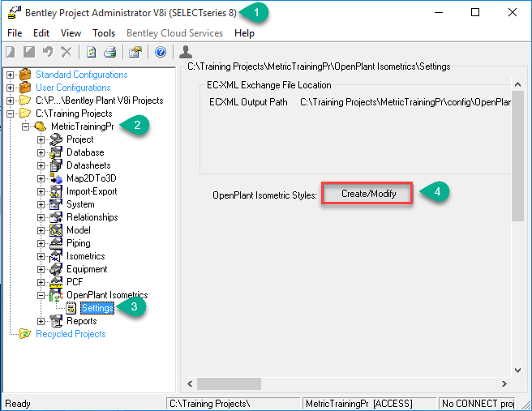Click the New document toolbar icon
This screenshot has width=532, height=411.
click(11, 52)
